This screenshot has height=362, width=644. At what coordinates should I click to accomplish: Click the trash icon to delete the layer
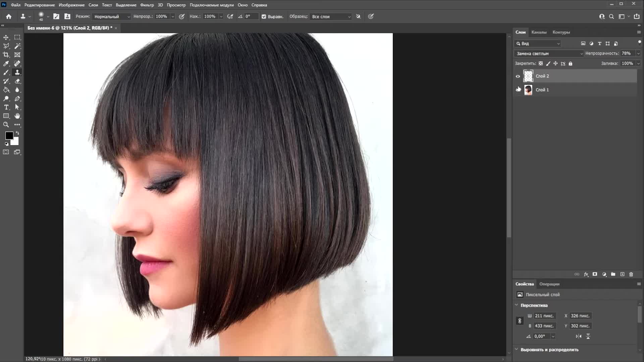[x=631, y=274]
